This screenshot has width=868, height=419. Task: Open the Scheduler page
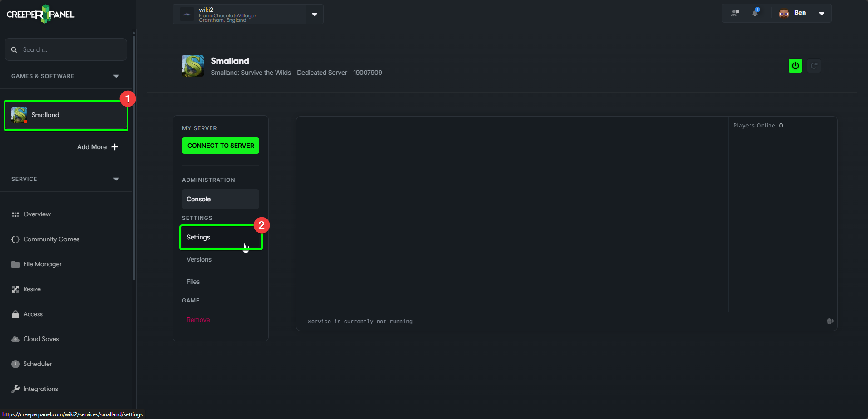click(x=38, y=364)
